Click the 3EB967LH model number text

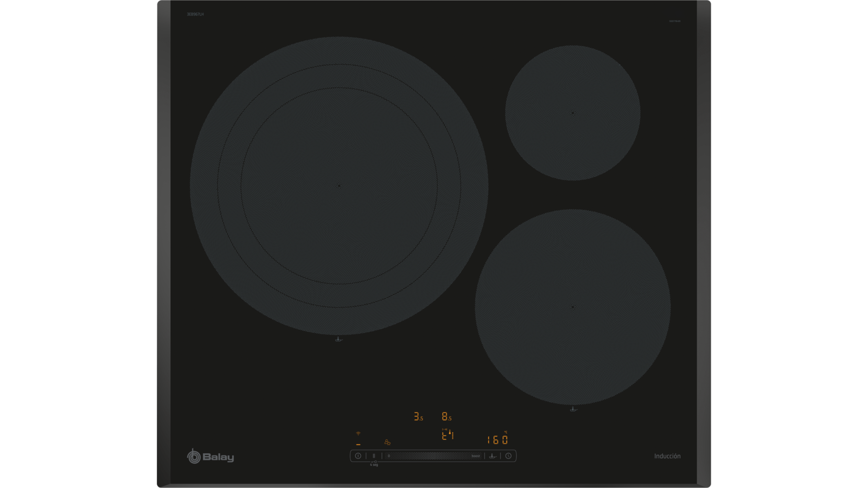(195, 14)
